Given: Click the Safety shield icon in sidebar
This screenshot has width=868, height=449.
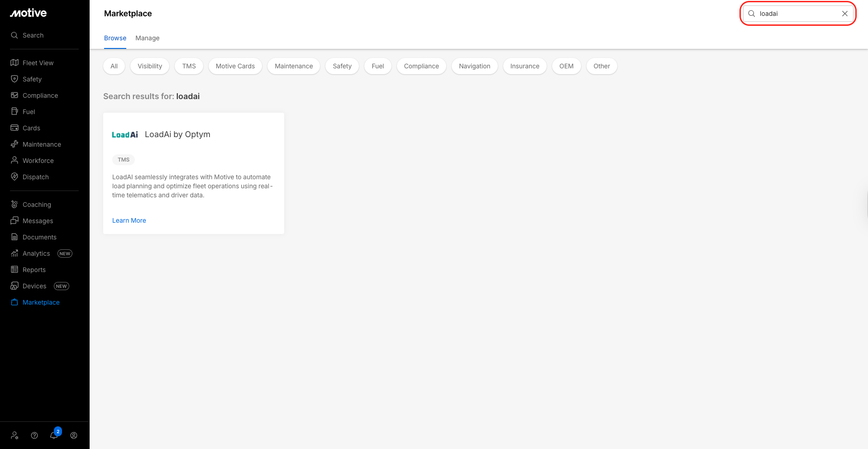Looking at the screenshot, I should [14, 79].
